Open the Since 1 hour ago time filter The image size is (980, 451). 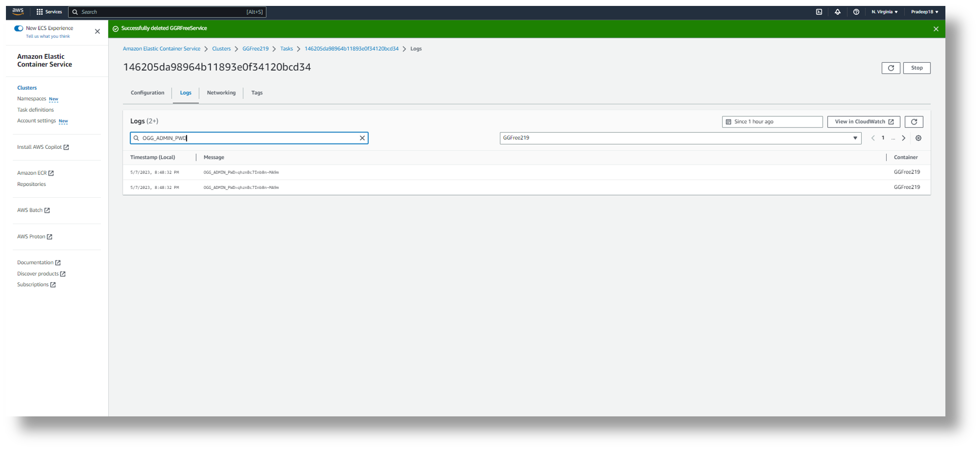[772, 122]
